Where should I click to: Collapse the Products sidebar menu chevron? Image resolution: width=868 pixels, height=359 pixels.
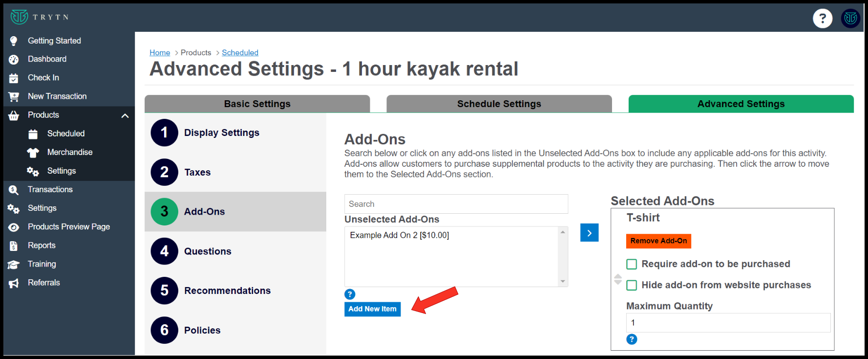(125, 115)
